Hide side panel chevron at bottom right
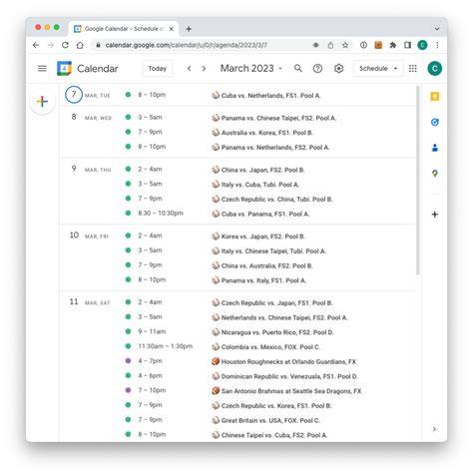This screenshot has width=473, height=476. [x=434, y=429]
